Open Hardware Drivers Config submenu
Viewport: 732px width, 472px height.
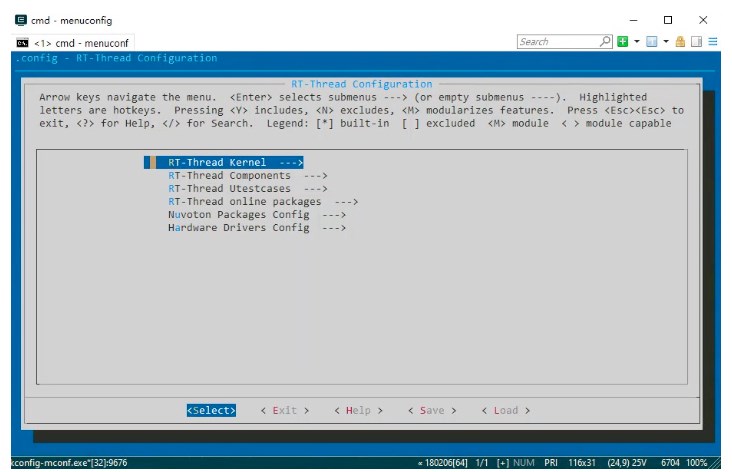pos(257,228)
